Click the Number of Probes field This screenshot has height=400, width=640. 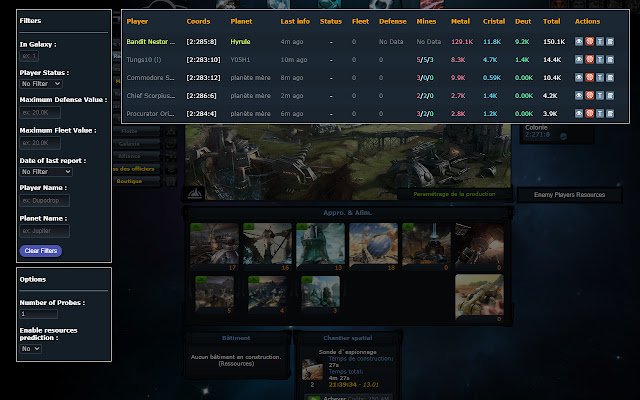[39, 314]
